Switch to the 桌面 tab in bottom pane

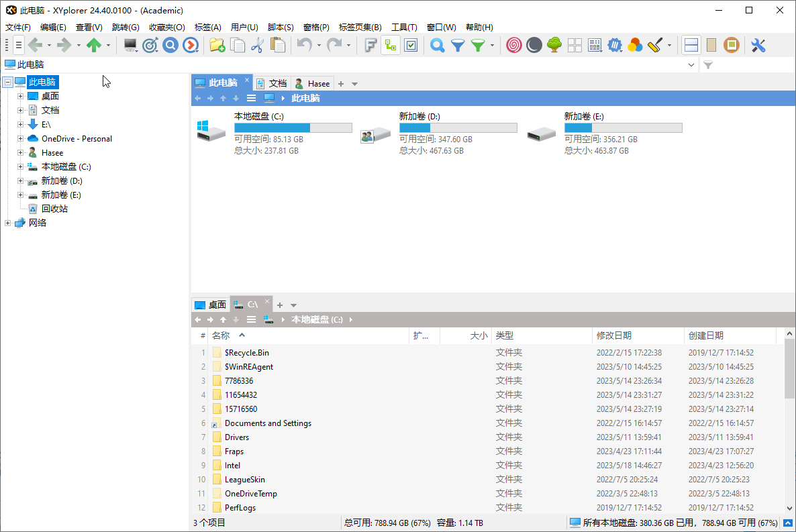211,305
